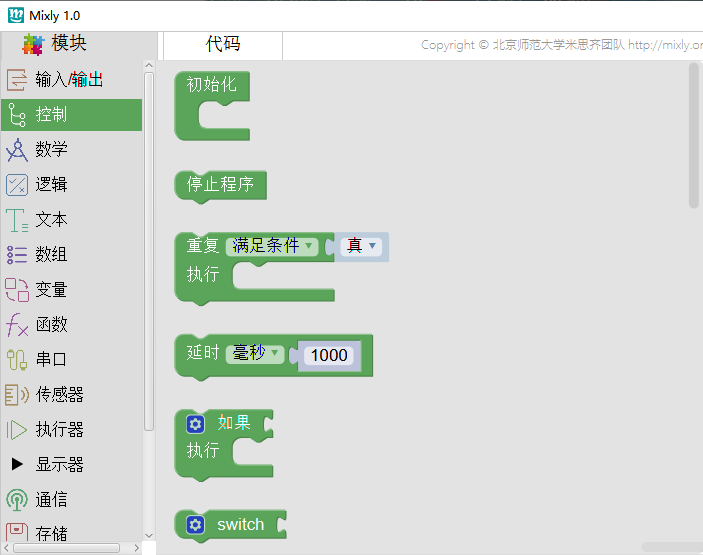The width and height of the screenshot is (703, 555).
Task: Expand the 显示器 category triangle
Action: 17,464
